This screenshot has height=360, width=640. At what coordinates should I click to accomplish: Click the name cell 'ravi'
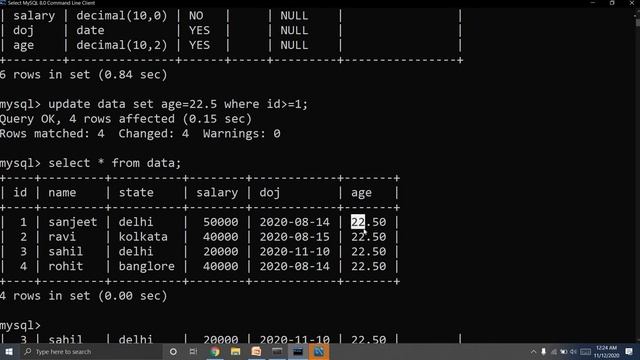coord(62,237)
